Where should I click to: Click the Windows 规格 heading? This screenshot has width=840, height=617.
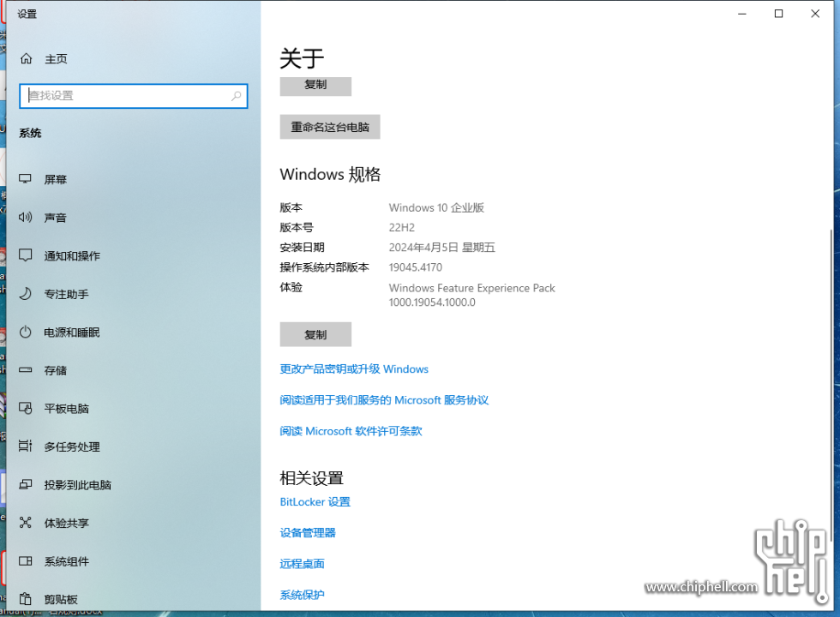(x=330, y=174)
